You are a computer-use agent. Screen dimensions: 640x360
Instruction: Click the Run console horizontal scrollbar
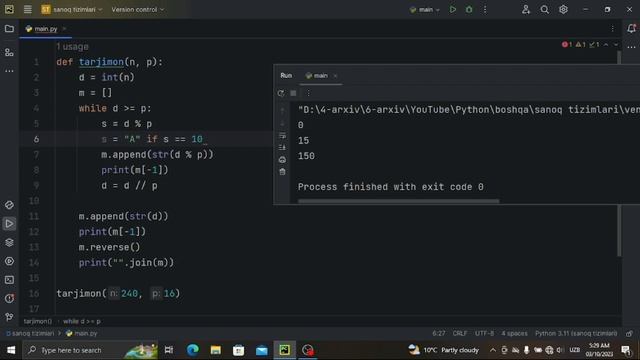(398, 201)
